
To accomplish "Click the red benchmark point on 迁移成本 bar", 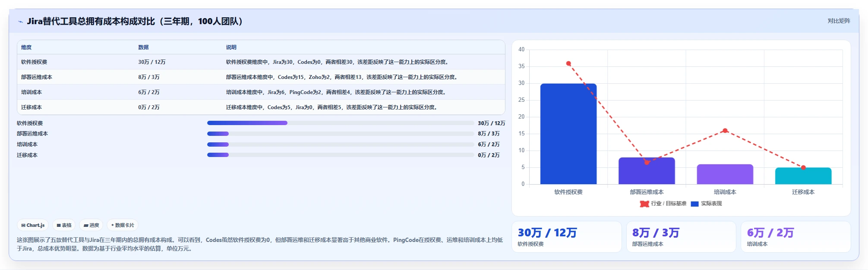I will 803,167.
